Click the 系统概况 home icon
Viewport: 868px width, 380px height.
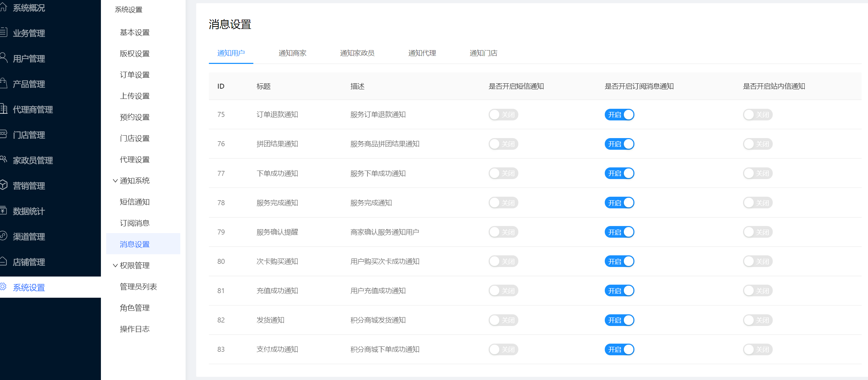click(3, 7)
